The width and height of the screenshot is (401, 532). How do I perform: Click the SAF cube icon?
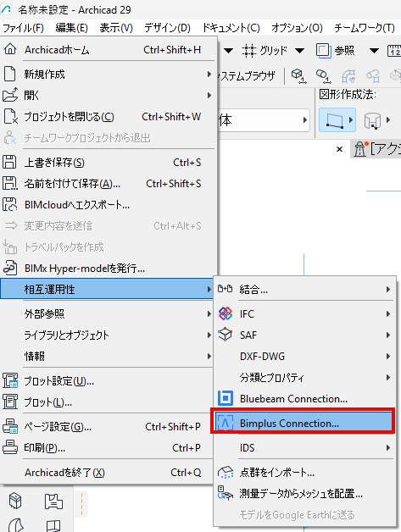tap(226, 335)
